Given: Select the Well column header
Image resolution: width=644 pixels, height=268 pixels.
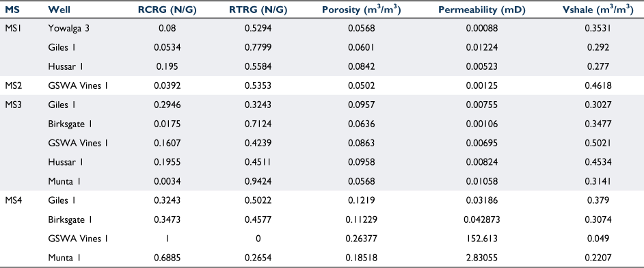Looking at the screenshot, I should coord(56,11).
